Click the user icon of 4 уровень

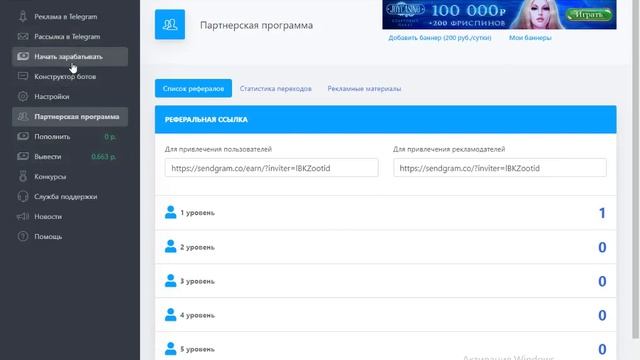click(x=170, y=315)
